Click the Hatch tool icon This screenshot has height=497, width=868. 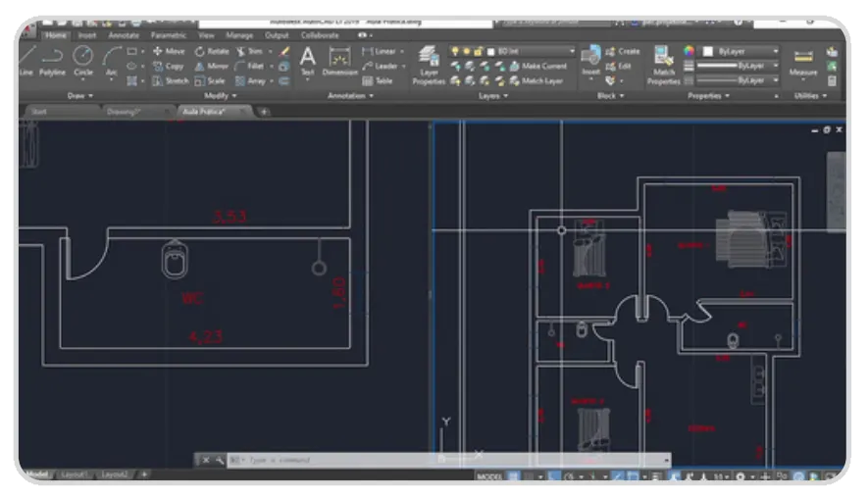(x=131, y=80)
